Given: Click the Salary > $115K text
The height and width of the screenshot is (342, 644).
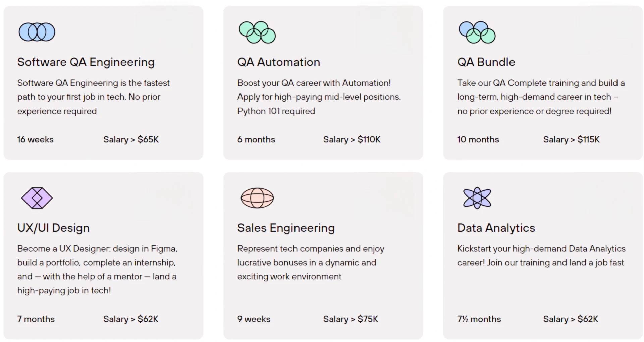Looking at the screenshot, I should coord(571,139).
